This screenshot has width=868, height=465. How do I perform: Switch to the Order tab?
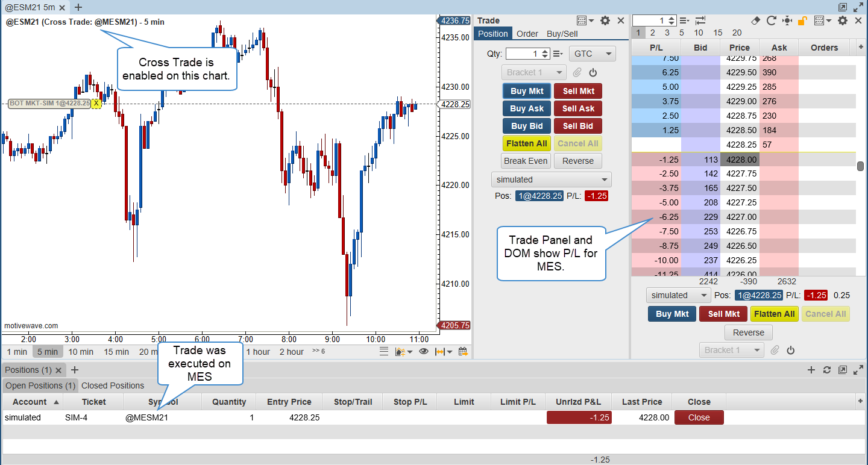(527, 34)
